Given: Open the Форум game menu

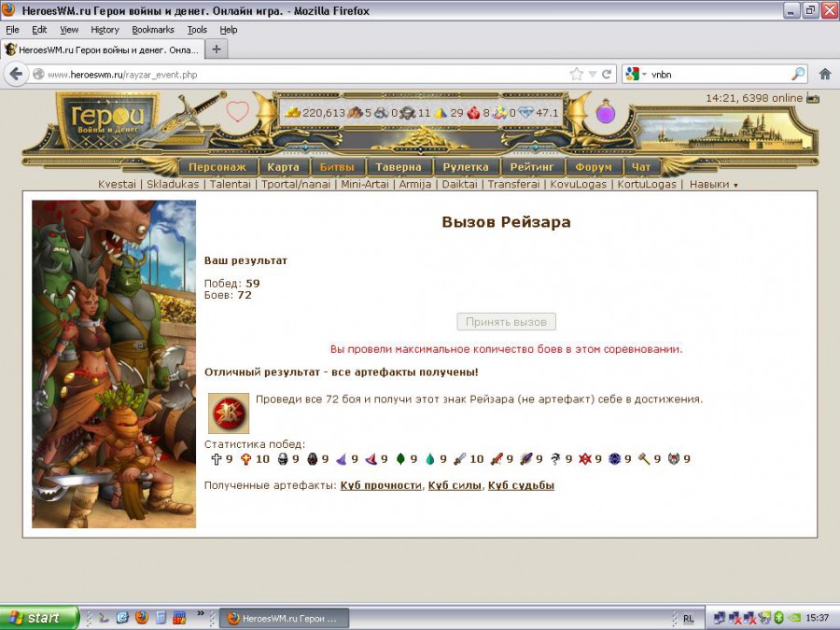Looking at the screenshot, I should coord(593,167).
